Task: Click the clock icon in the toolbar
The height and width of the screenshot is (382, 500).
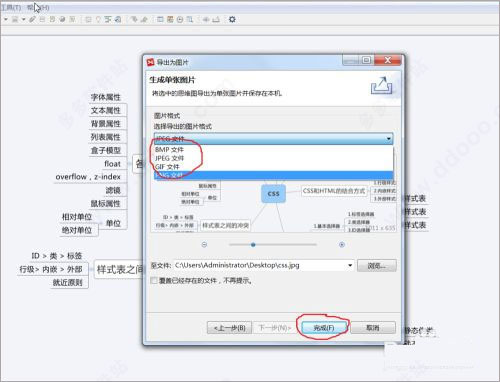Action: tap(180, 20)
